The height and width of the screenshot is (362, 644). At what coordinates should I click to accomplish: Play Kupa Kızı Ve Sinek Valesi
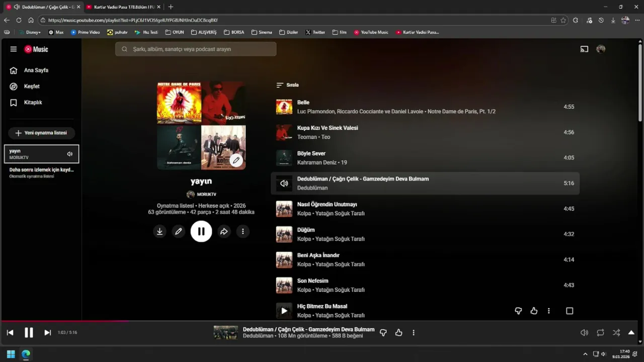(328, 128)
